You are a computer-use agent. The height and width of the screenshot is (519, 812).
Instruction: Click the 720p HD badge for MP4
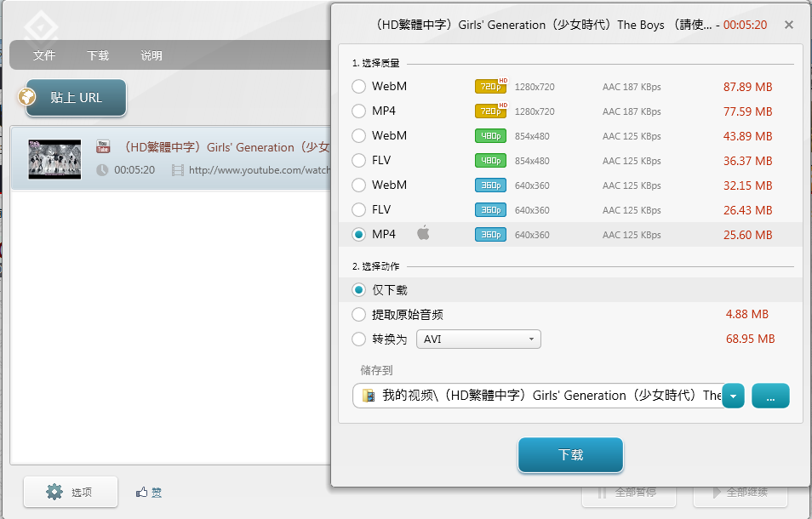491,111
